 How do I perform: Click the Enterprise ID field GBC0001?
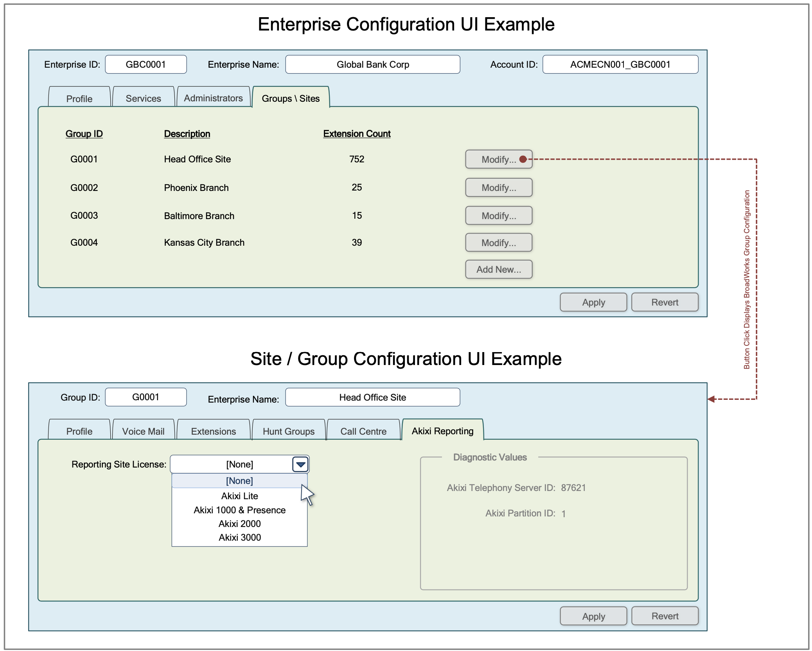[146, 65]
